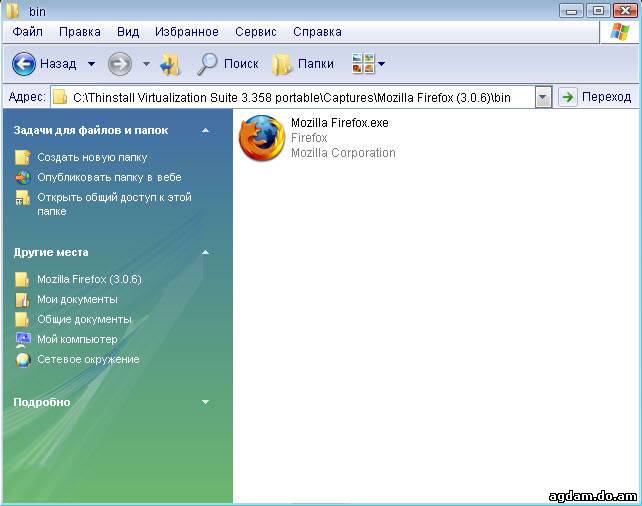642x506 pixels.
Task: Go up one folder level icon
Action: pos(170,64)
